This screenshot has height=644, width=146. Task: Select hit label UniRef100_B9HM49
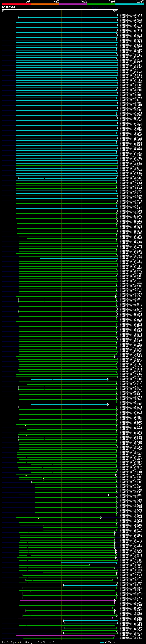click(131, 60)
